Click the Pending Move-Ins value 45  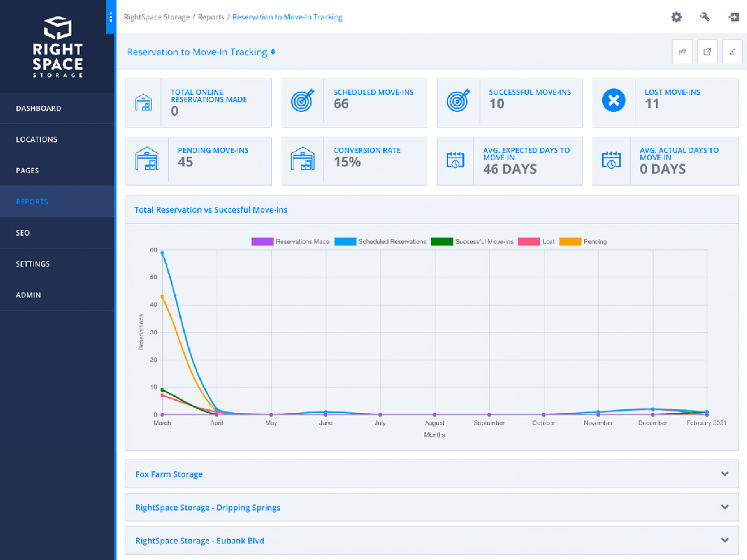click(x=185, y=162)
